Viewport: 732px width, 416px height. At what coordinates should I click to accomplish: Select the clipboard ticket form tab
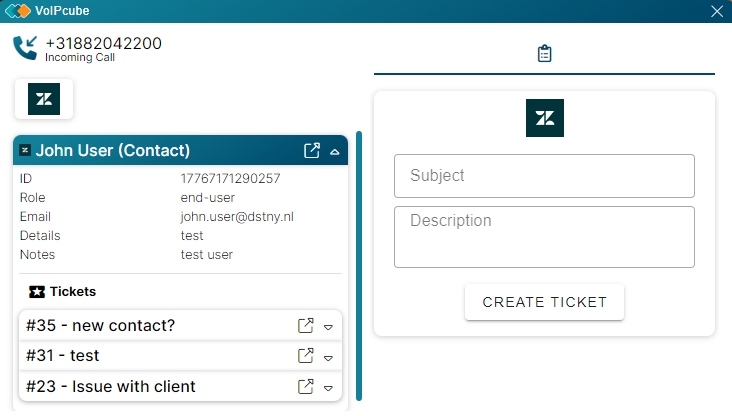pyautogui.click(x=544, y=53)
